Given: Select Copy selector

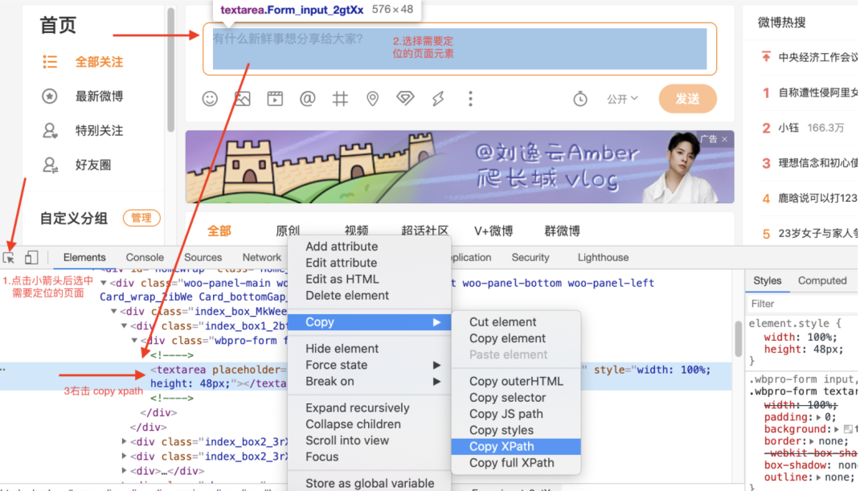Looking at the screenshot, I should pyautogui.click(x=516, y=398).
